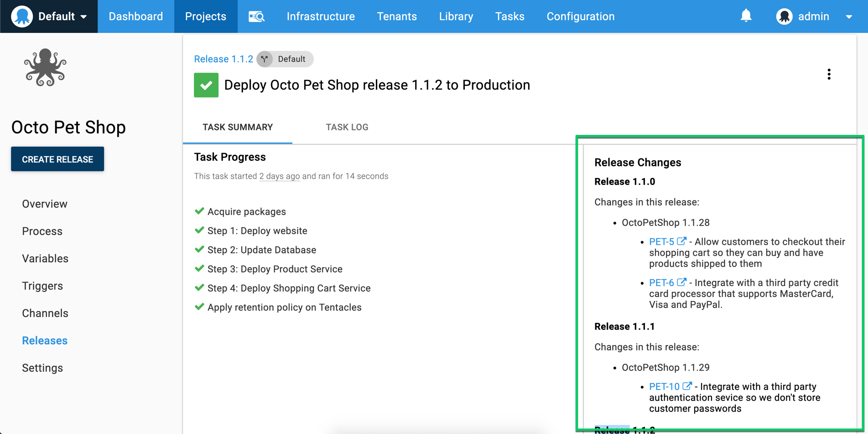Click the Octopus Deploy logo icon
The width and height of the screenshot is (868, 434).
[x=21, y=16]
